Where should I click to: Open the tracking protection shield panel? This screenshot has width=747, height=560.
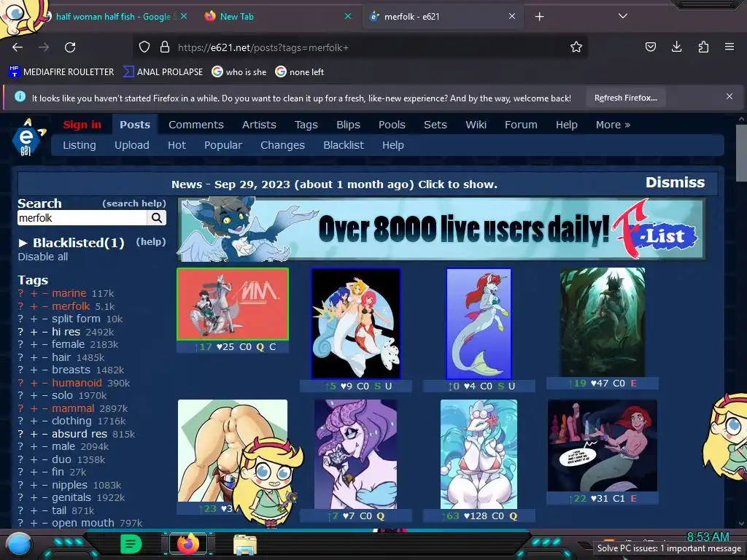pos(144,47)
